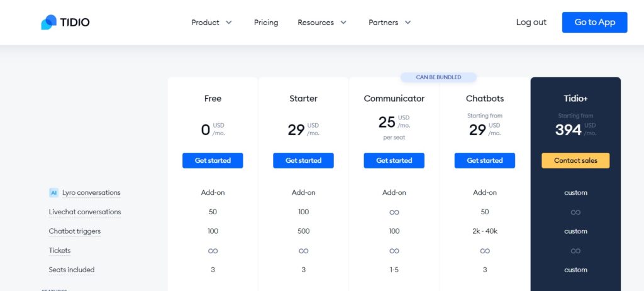This screenshot has width=644, height=291.
Task: Click the infinity tickets symbol under Chatbots
Action: click(485, 251)
